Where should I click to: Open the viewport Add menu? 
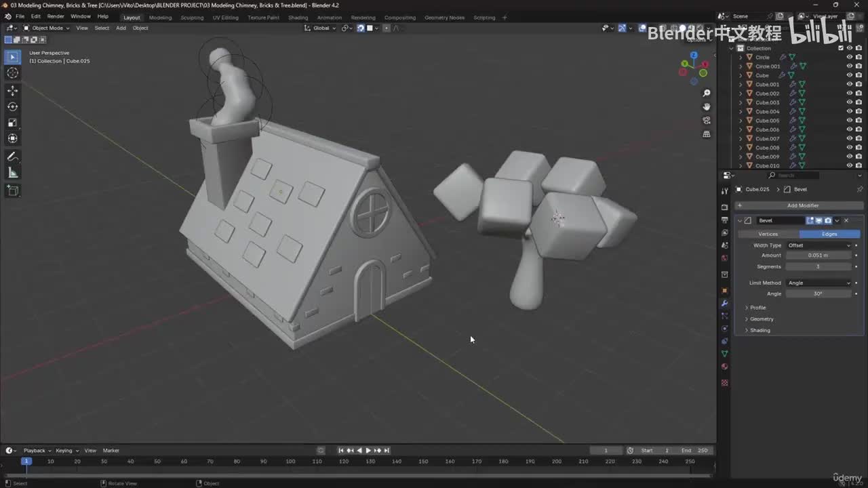click(x=121, y=28)
